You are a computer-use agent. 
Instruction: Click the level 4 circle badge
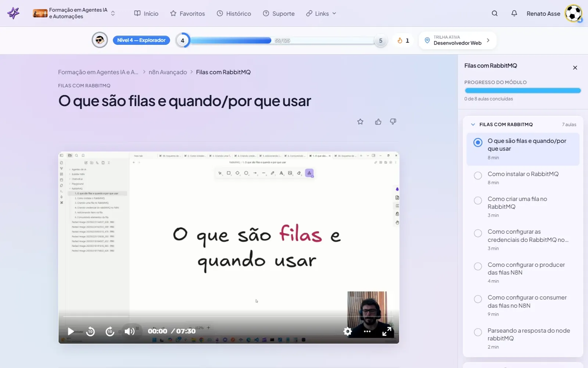point(182,40)
